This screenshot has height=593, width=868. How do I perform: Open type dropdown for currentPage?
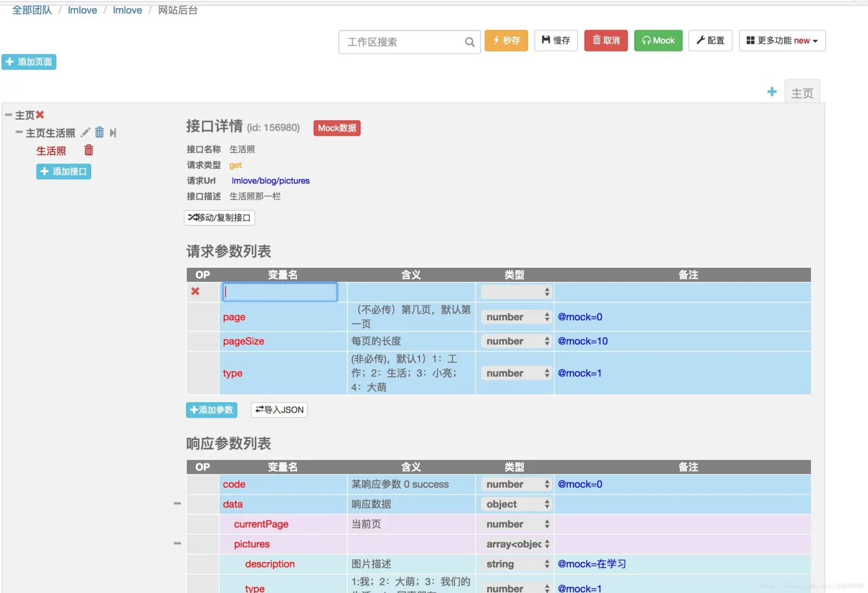[x=516, y=524]
